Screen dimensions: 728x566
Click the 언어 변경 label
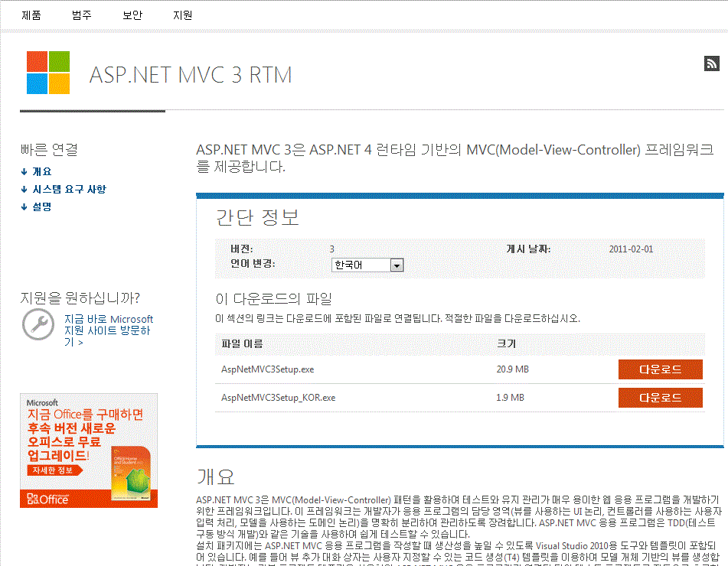click(x=253, y=264)
